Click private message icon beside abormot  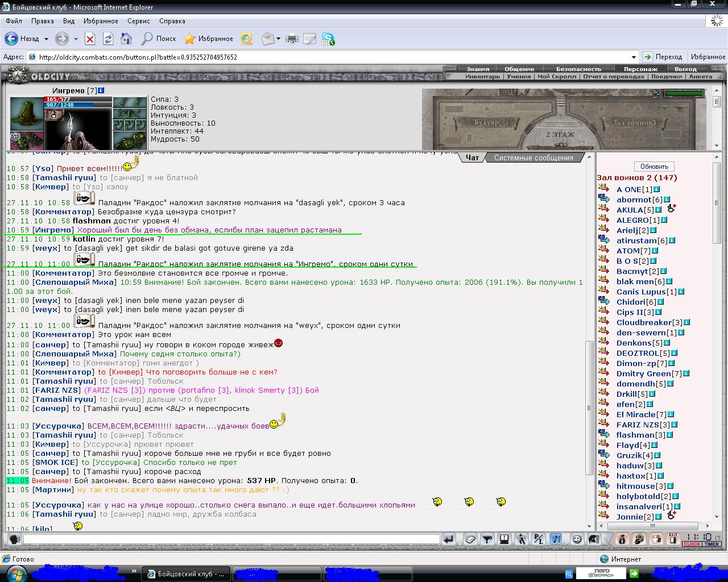coord(604,199)
